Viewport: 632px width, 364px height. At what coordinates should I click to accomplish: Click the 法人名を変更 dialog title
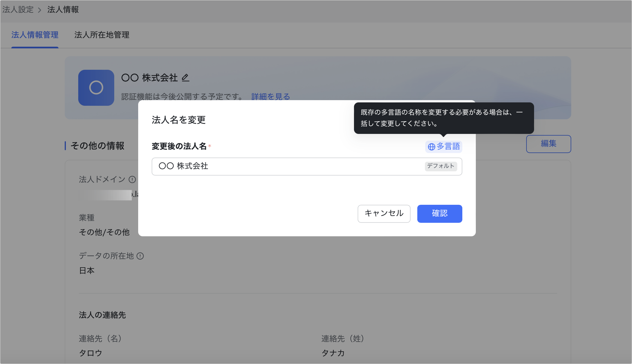[x=179, y=120]
